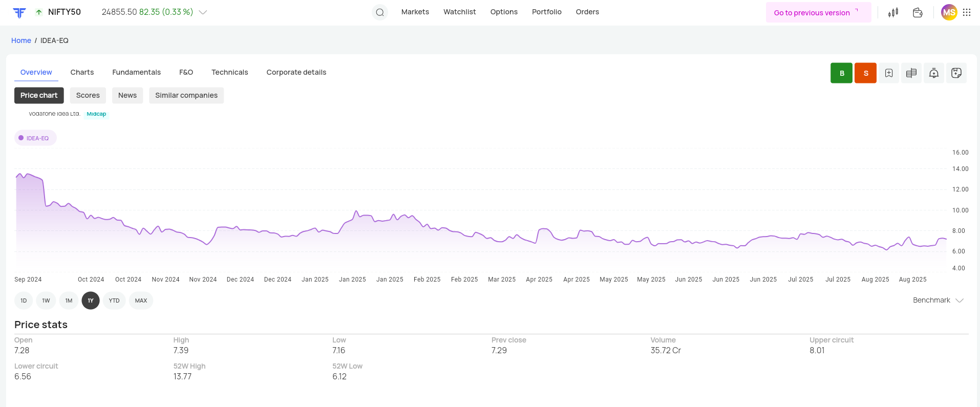Click the price chart area near Jan 2025 peak
The width and height of the screenshot is (980, 407).
[x=356, y=211]
